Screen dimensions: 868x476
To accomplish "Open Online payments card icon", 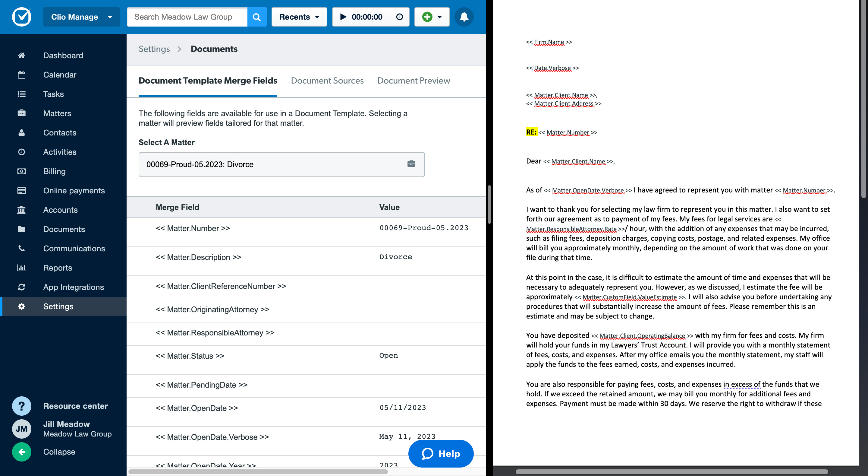I will point(22,191).
